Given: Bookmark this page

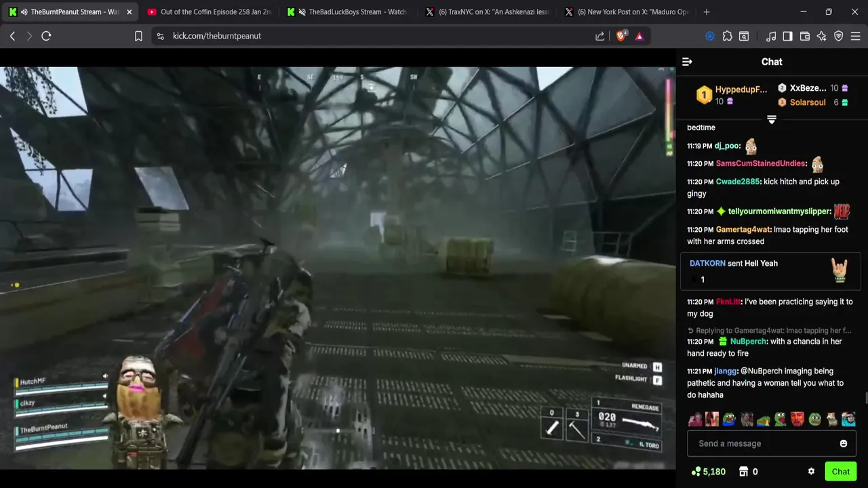Looking at the screenshot, I should click(138, 36).
